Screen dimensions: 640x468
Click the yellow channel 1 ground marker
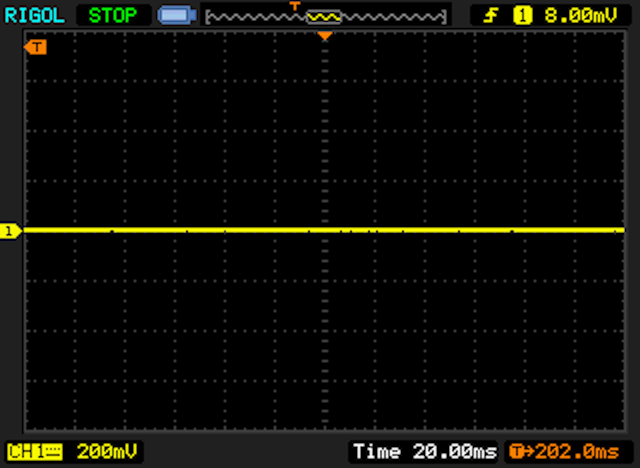(10, 231)
